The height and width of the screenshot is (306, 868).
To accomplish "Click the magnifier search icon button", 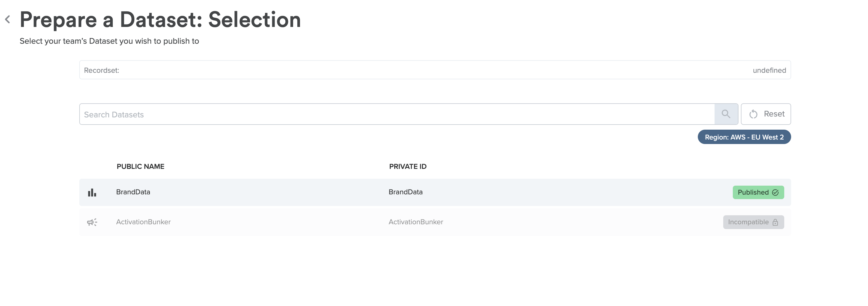I will (726, 114).
